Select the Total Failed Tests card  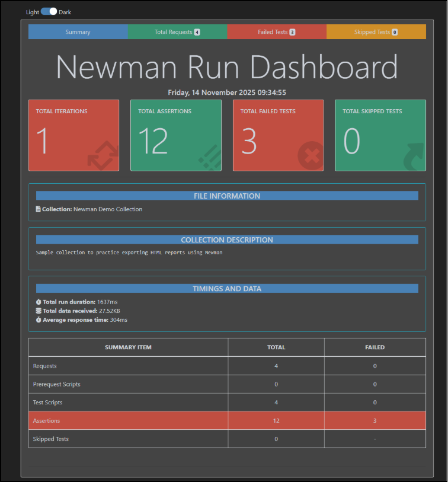tap(278, 135)
